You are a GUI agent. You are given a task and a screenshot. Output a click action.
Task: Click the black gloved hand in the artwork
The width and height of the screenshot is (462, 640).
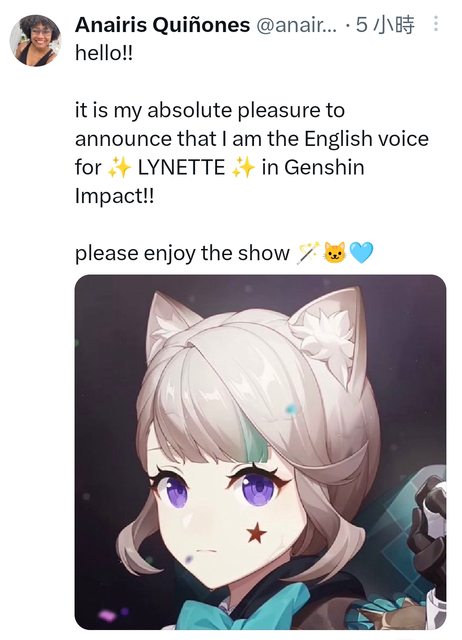point(429,529)
